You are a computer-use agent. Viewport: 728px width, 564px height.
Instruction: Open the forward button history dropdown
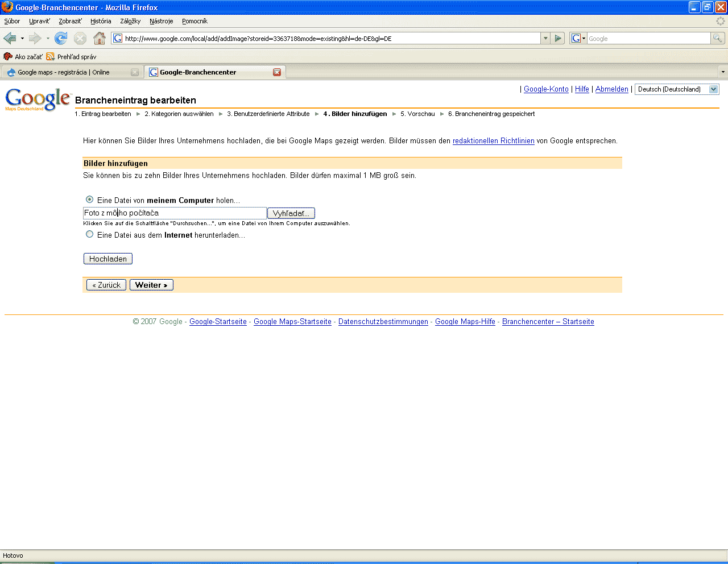tap(48, 38)
